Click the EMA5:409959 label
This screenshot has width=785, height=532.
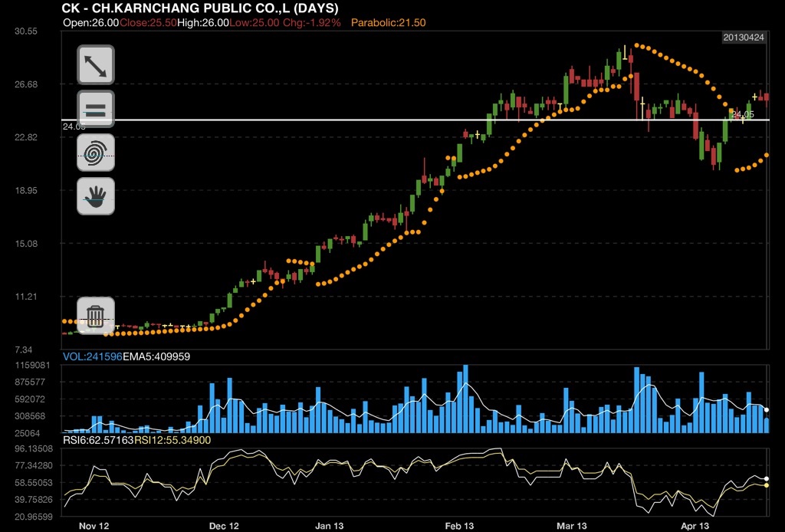point(156,356)
